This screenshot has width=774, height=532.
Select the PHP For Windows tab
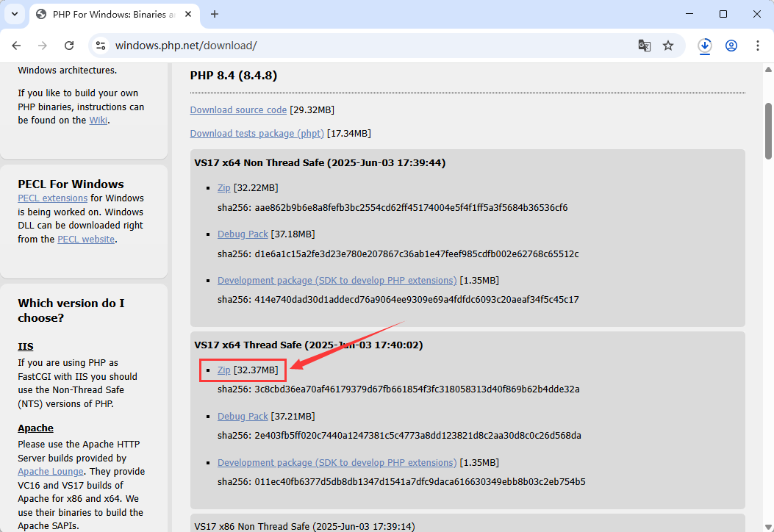tap(115, 15)
